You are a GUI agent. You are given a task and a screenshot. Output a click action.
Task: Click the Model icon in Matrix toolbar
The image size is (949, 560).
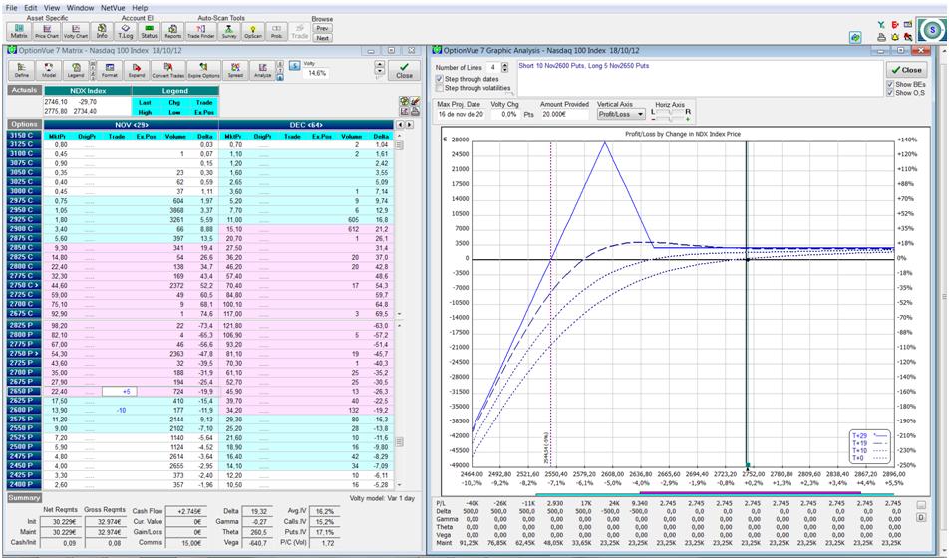(x=49, y=70)
